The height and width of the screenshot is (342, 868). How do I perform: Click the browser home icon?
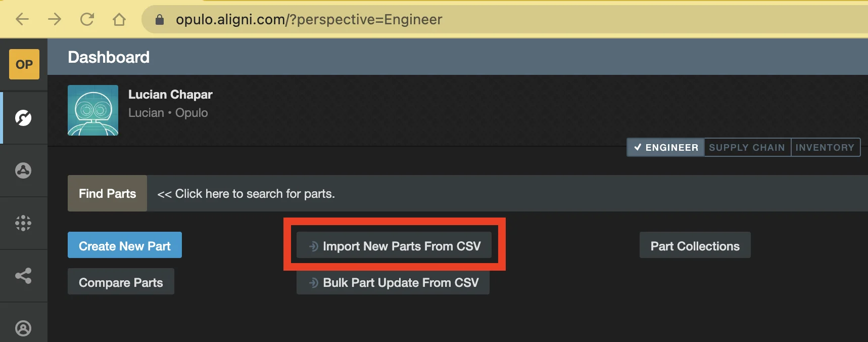119,19
